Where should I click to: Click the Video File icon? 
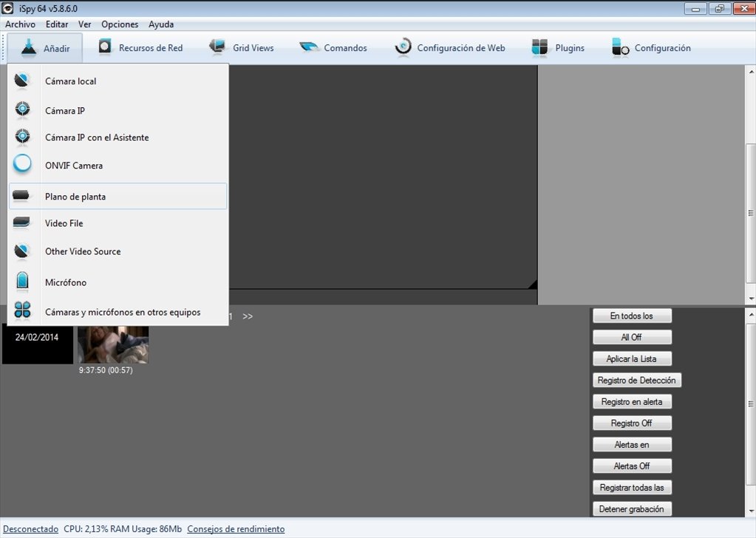click(21, 222)
